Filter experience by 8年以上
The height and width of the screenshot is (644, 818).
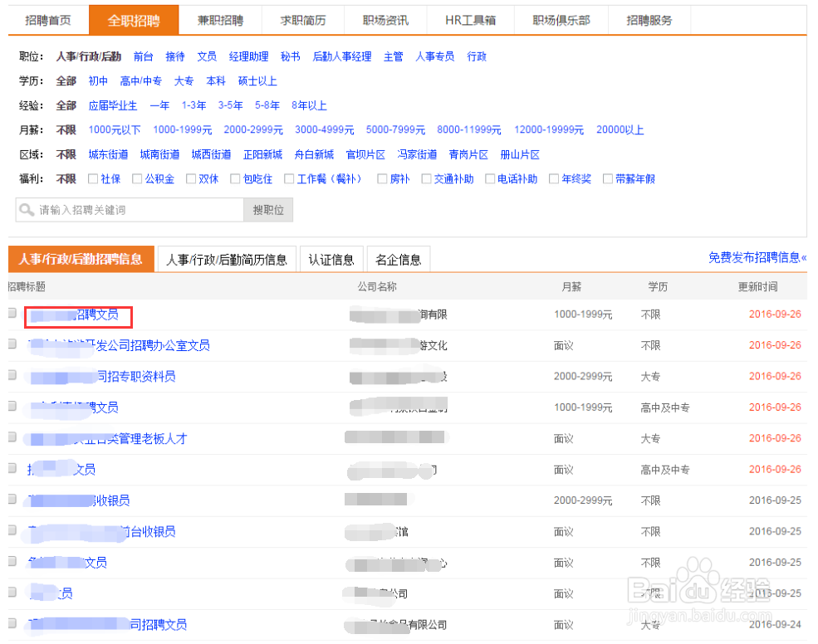[309, 105]
